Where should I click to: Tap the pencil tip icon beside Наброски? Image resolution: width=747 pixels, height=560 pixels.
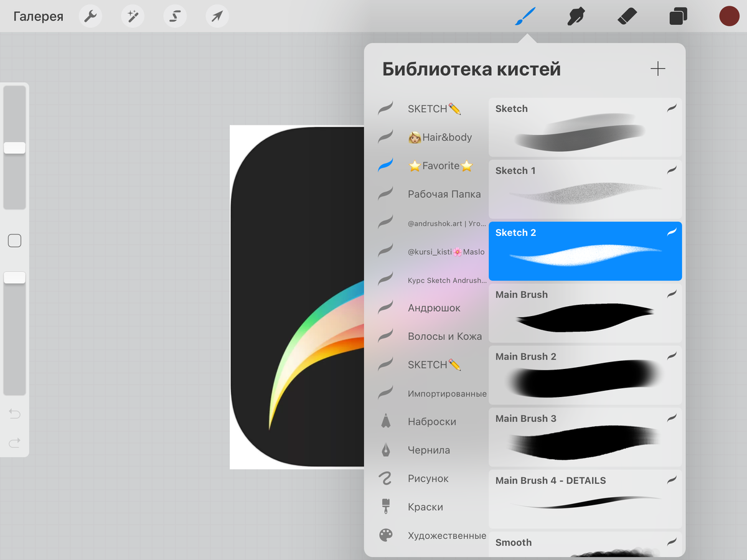[x=386, y=421]
